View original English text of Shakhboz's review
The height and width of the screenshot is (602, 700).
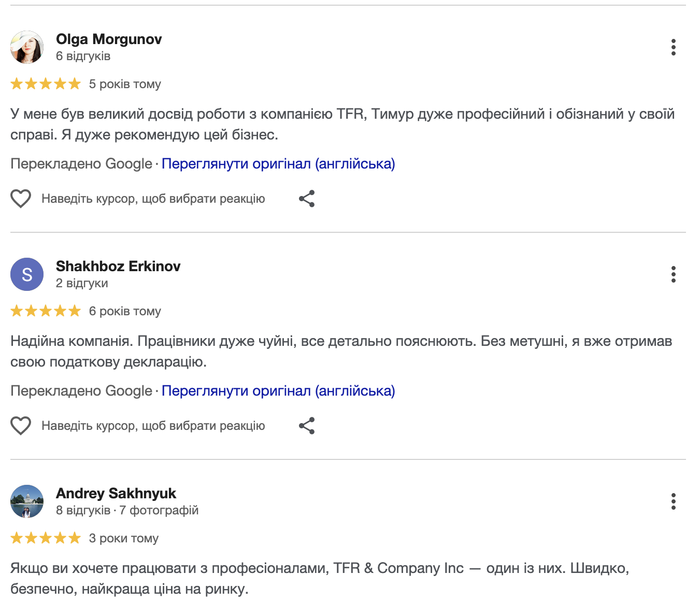point(278,391)
